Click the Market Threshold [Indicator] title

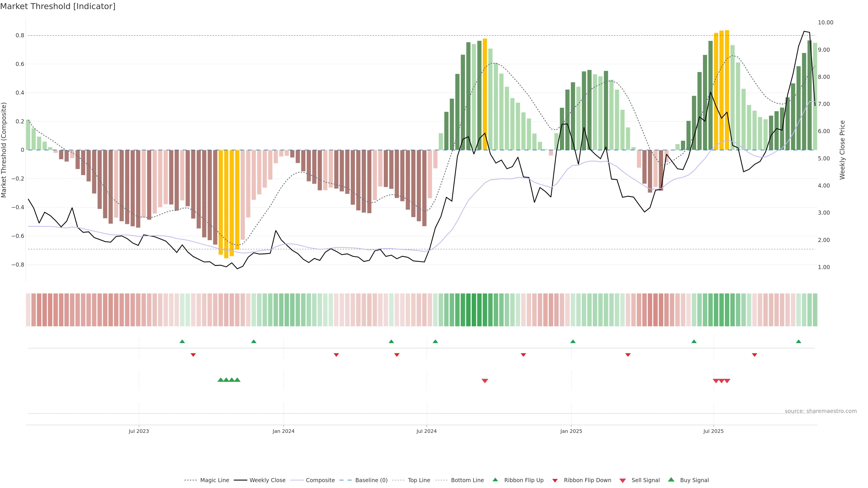point(58,6)
